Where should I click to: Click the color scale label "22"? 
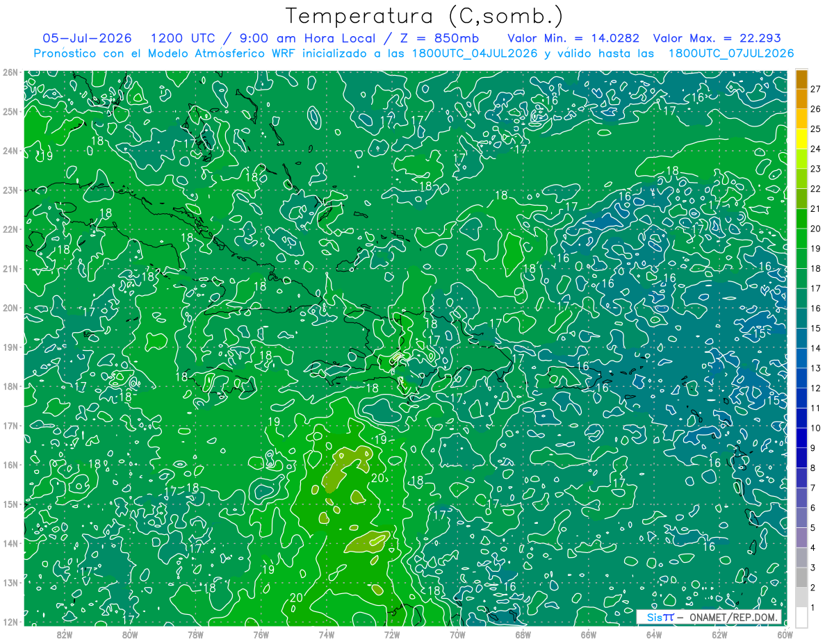816,189
